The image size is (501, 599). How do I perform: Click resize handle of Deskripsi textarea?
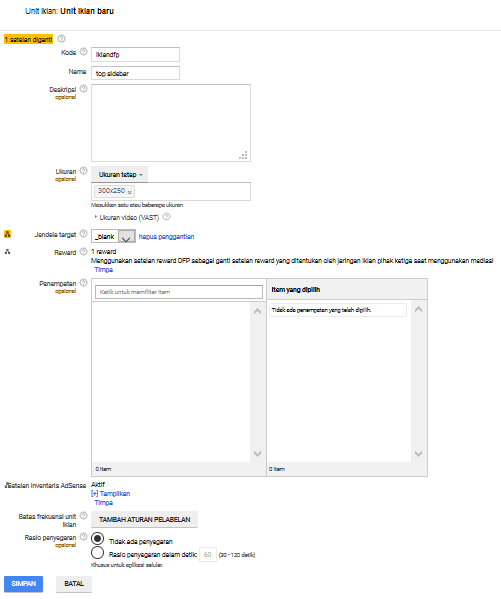tap(243, 155)
